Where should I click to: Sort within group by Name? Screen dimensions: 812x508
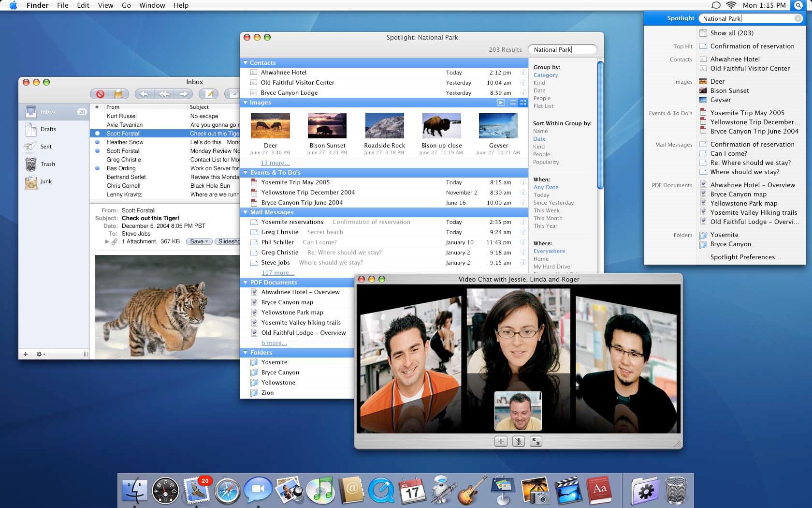click(x=540, y=131)
